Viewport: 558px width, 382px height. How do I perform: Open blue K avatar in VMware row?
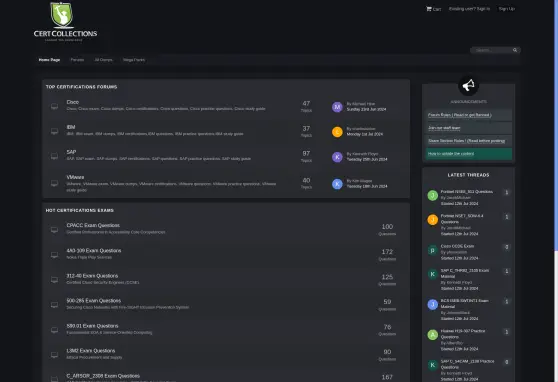click(337, 184)
